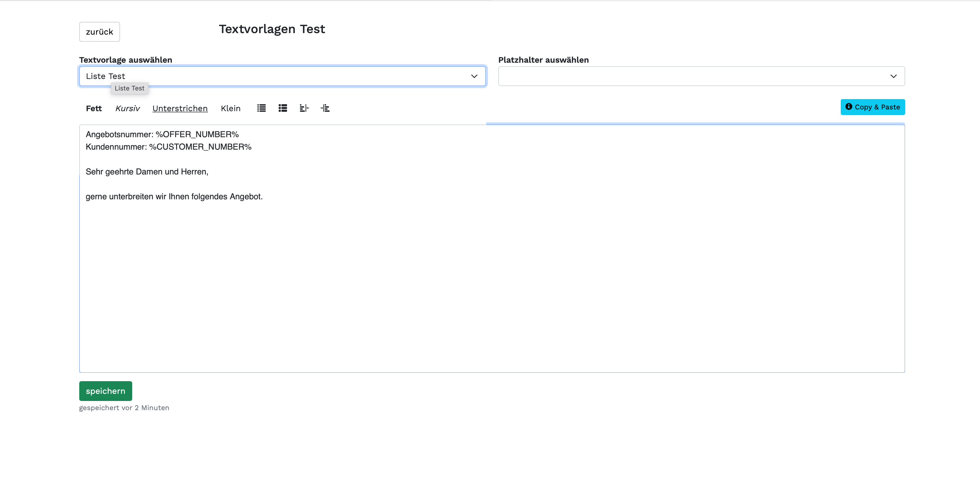Apply Kursiv italic formatting
This screenshot has width=980, height=482.
pos(127,109)
